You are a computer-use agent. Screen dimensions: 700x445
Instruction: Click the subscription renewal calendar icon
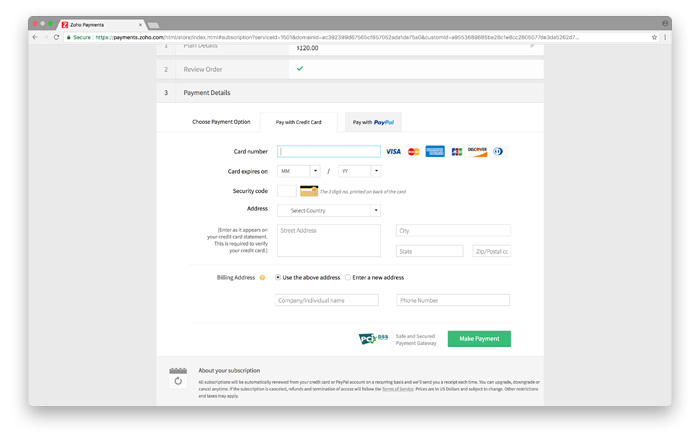coord(178,378)
